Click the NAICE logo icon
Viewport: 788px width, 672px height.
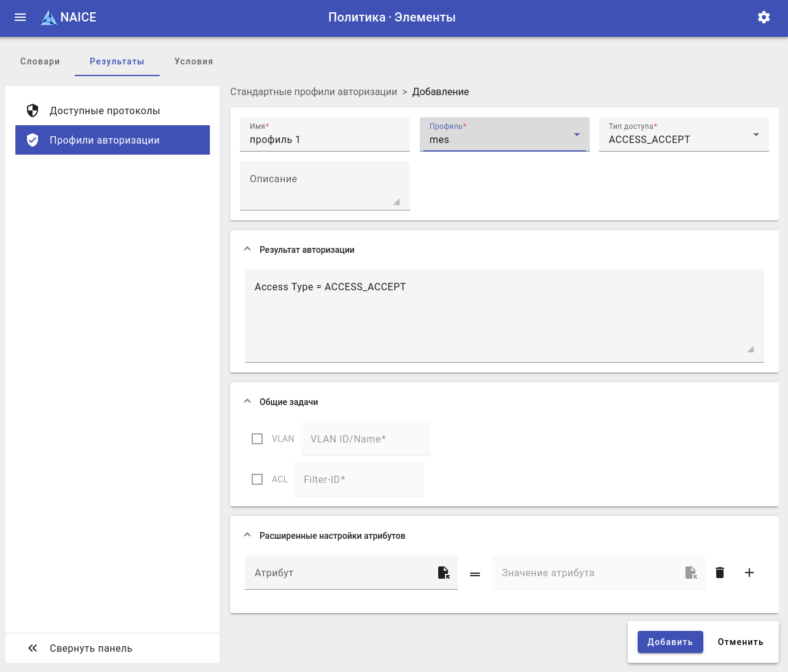click(x=48, y=18)
